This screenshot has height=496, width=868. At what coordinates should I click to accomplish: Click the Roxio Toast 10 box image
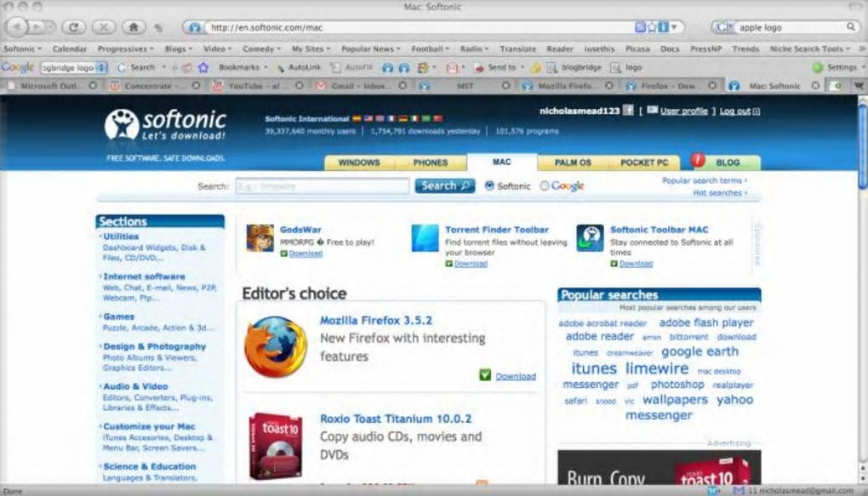pyautogui.click(x=276, y=446)
